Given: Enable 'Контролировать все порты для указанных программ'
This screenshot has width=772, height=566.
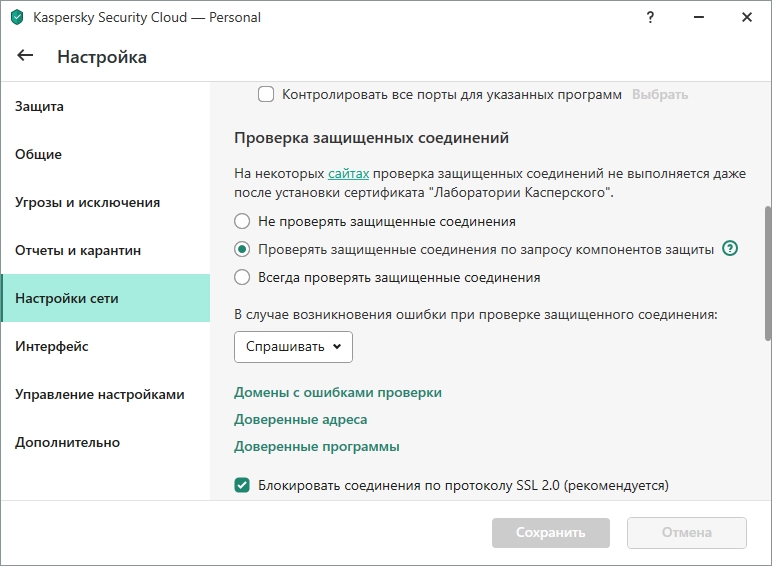Looking at the screenshot, I should click(266, 94).
